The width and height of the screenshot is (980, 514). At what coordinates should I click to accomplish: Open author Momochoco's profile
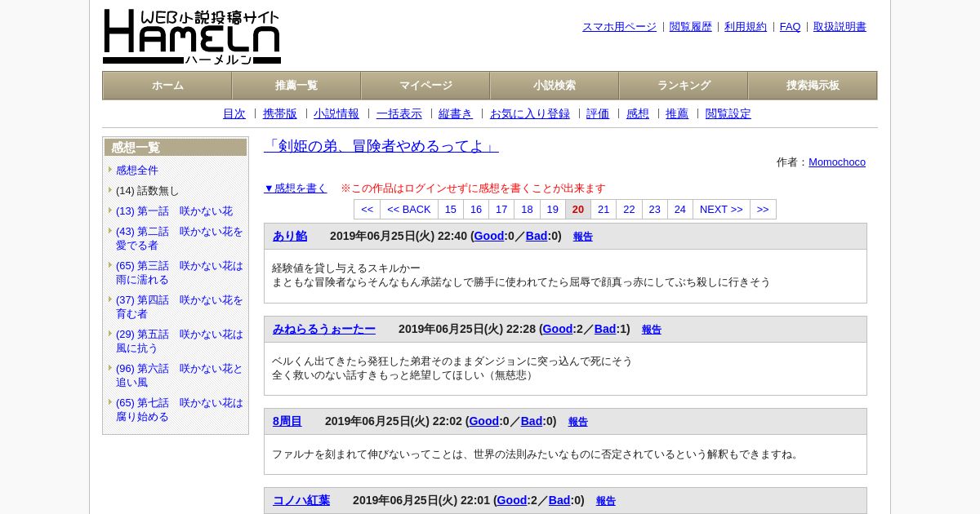(x=837, y=162)
